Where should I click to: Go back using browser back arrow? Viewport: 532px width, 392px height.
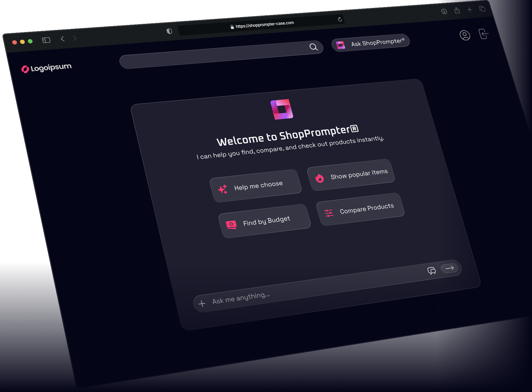tap(63, 39)
